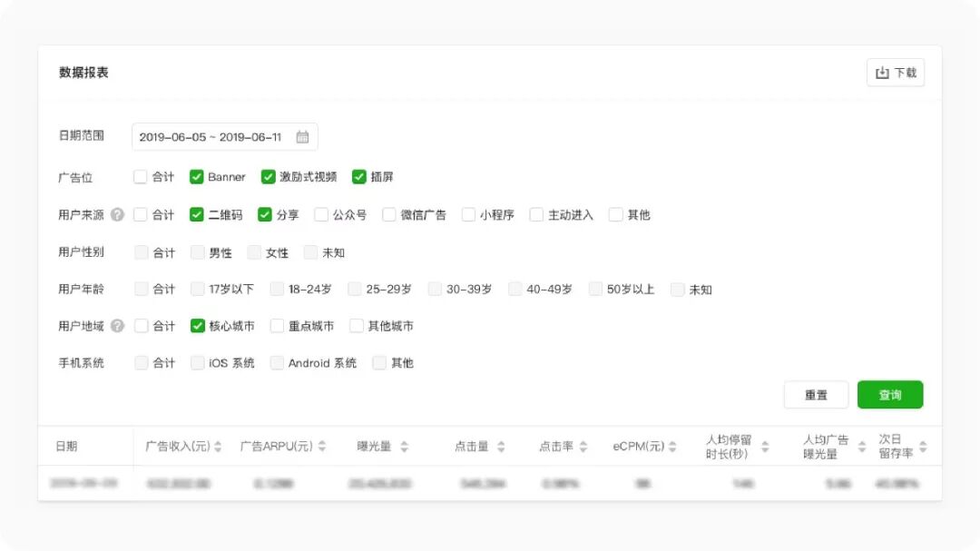Click the calendar icon in date range field
The height and width of the screenshot is (551, 980).
tap(302, 137)
